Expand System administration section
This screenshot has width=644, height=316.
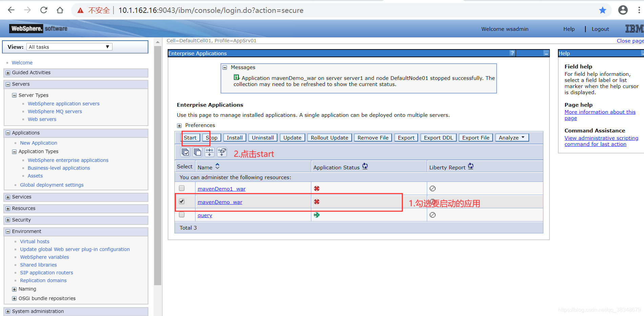[8, 312]
